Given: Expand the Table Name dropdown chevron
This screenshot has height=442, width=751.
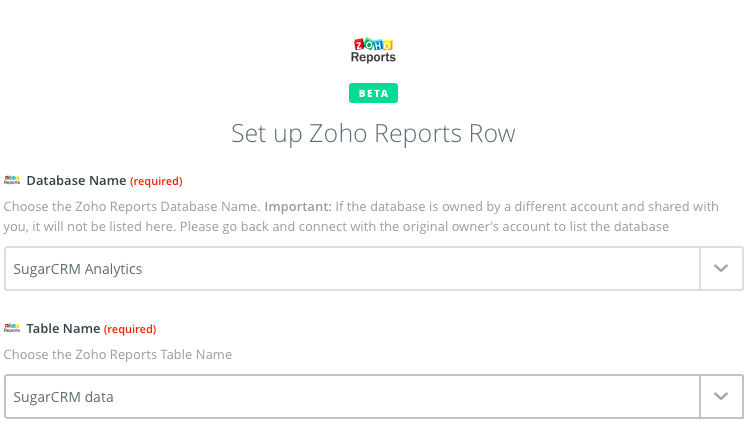Looking at the screenshot, I should 721,397.
